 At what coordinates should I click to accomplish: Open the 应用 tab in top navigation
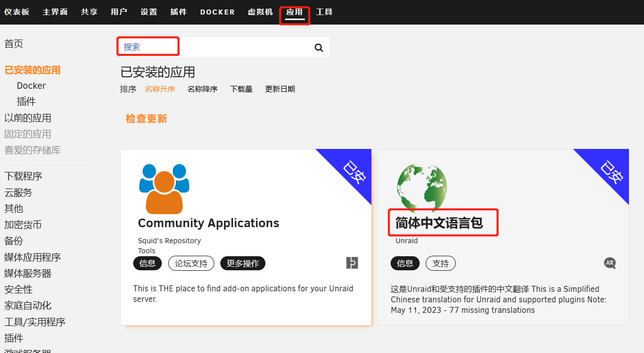pos(294,12)
